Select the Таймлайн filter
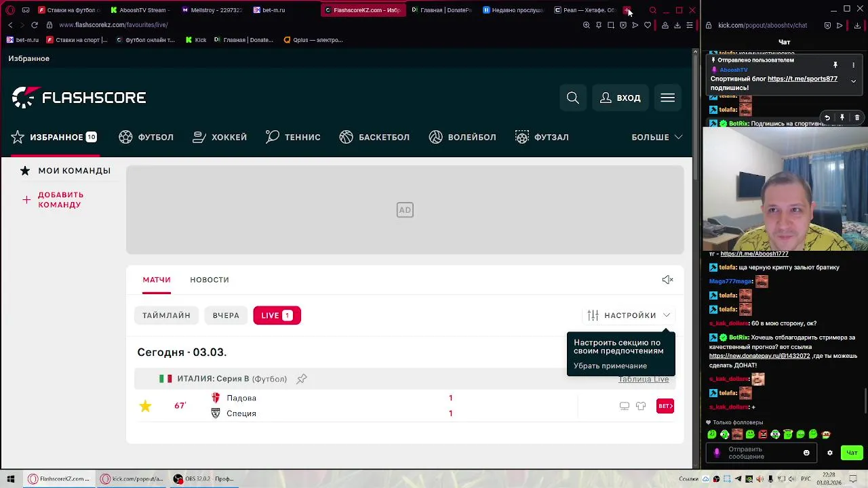The width and height of the screenshot is (868, 488). 166,315
